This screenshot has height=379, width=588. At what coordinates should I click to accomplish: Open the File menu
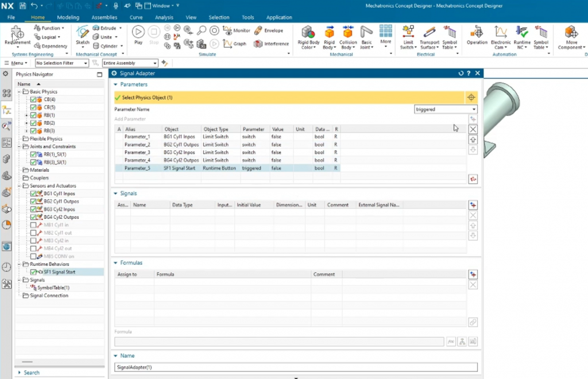tap(11, 17)
